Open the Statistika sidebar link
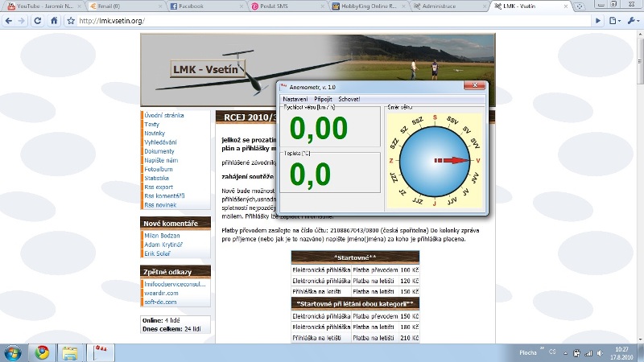This screenshot has width=644, height=362. pos(156,178)
